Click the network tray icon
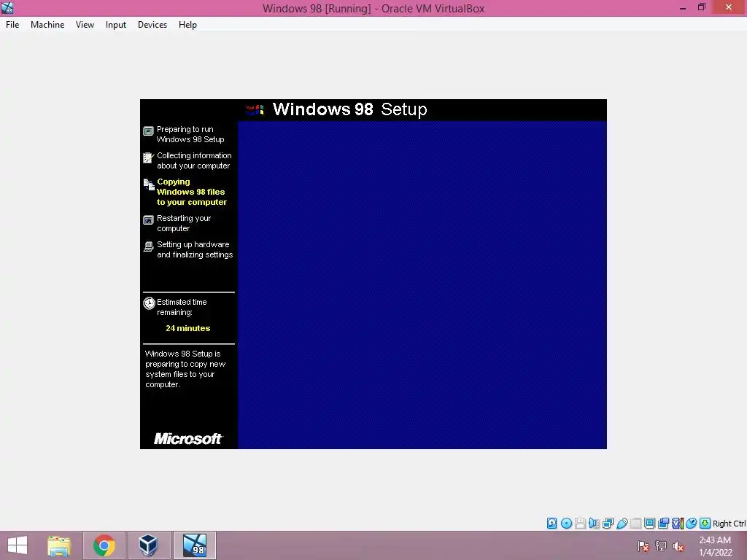The width and height of the screenshot is (747, 560). (661, 545)
